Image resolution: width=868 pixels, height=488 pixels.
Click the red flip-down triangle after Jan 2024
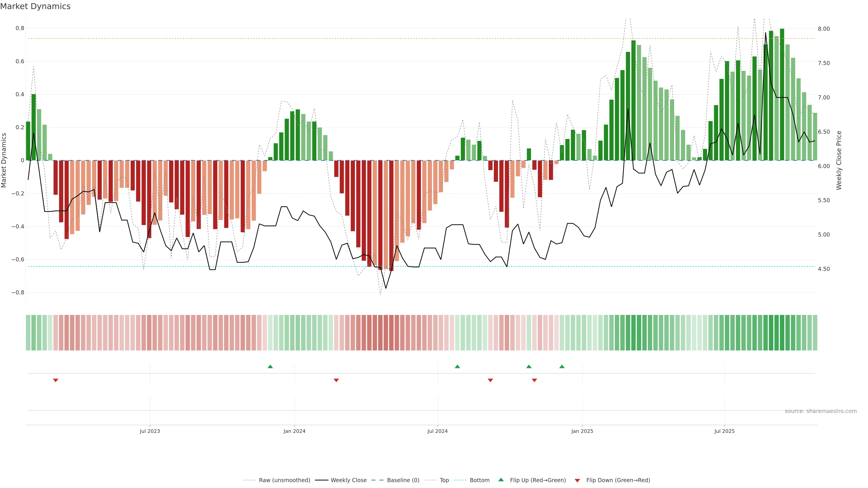pos(336,380)
